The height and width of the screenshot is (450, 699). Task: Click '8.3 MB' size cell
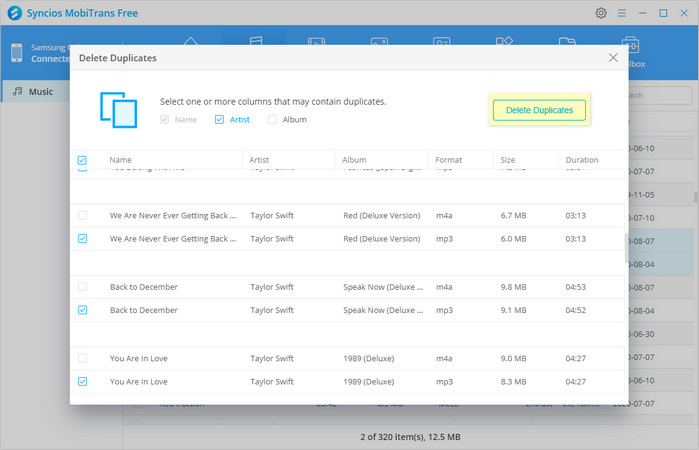[513, 381]
